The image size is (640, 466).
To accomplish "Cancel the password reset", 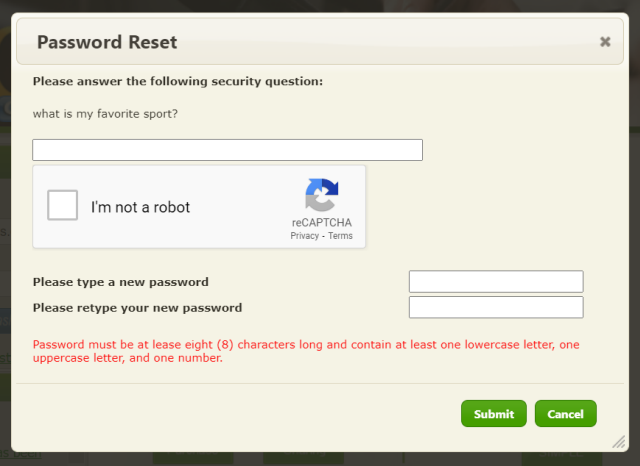I will (566, 414).
